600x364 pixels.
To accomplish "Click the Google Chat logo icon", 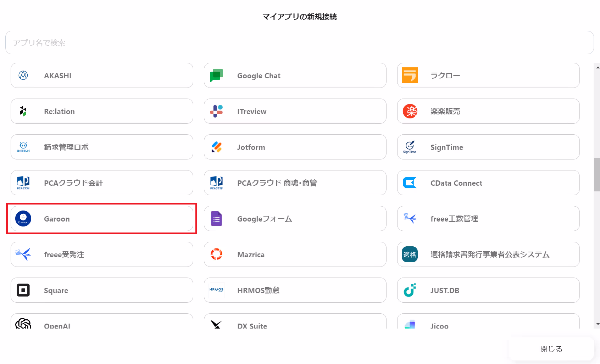I will tap(216, 75).
